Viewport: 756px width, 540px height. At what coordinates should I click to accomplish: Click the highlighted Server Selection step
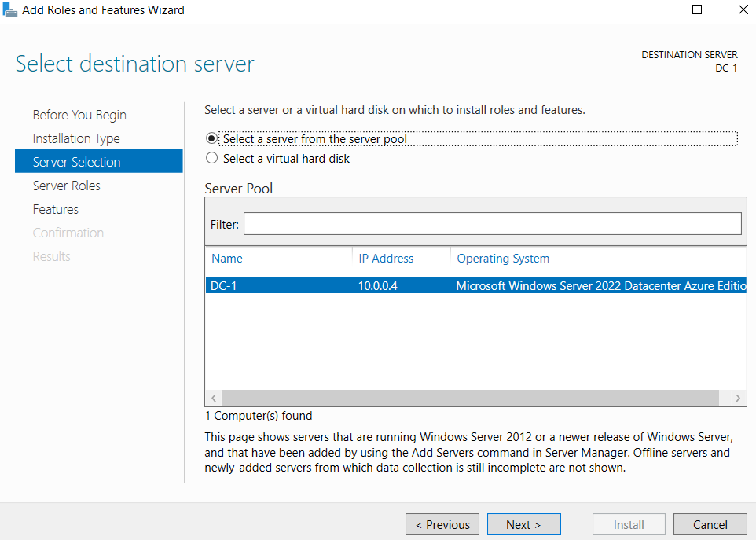pyautogui.click(x=75, y=162)
